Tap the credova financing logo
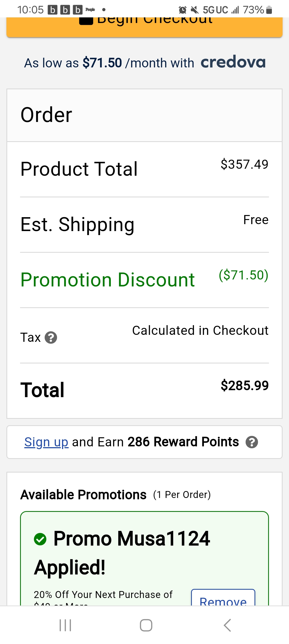Screen dimensions: 289x644 tap(233, 62)
